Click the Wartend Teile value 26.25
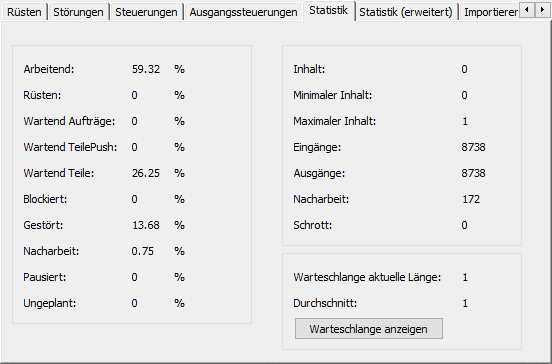Image resolution: width=552 pixels, height=364 pixels. point(146,173)
